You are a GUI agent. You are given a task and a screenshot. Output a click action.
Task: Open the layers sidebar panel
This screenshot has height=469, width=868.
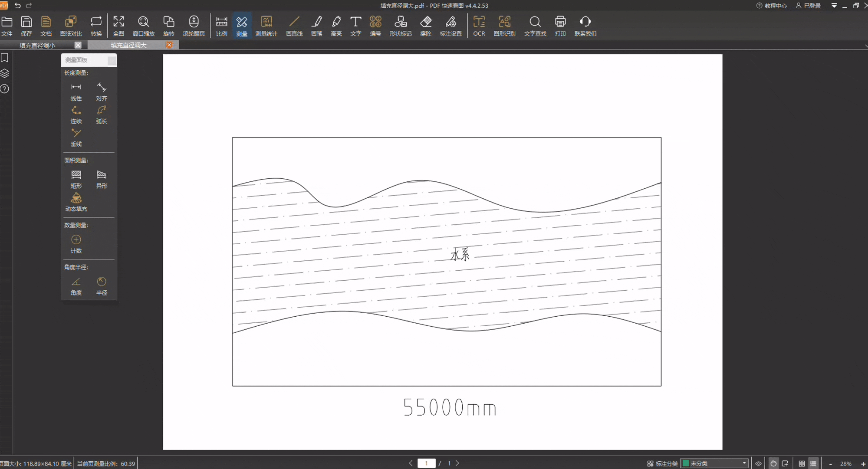point(5,73)
